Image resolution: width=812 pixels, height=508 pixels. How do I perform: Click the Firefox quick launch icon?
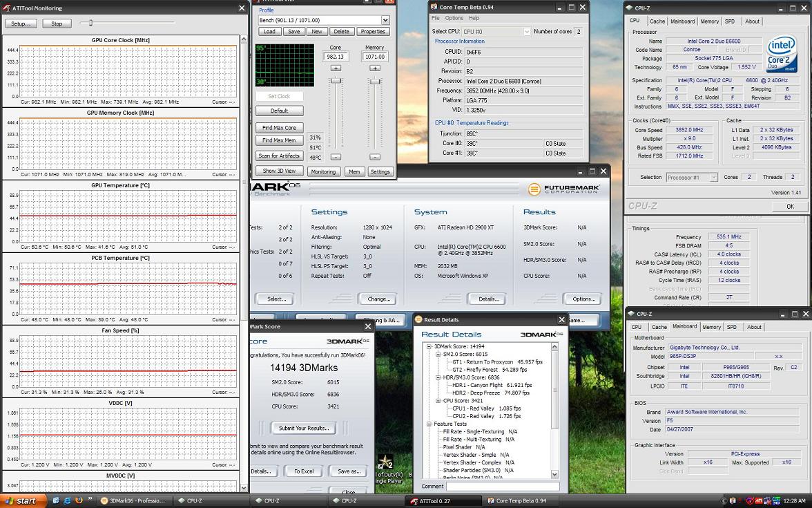[x=79, y=500]
